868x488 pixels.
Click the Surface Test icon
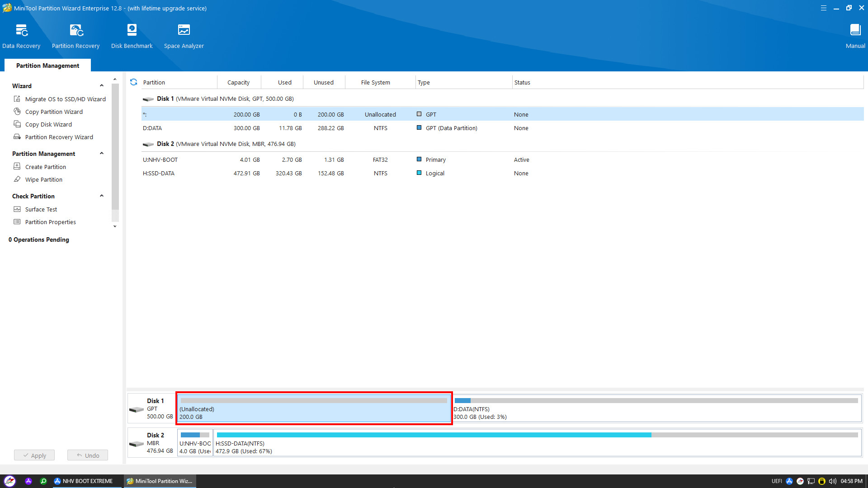[x=17, y=209]
